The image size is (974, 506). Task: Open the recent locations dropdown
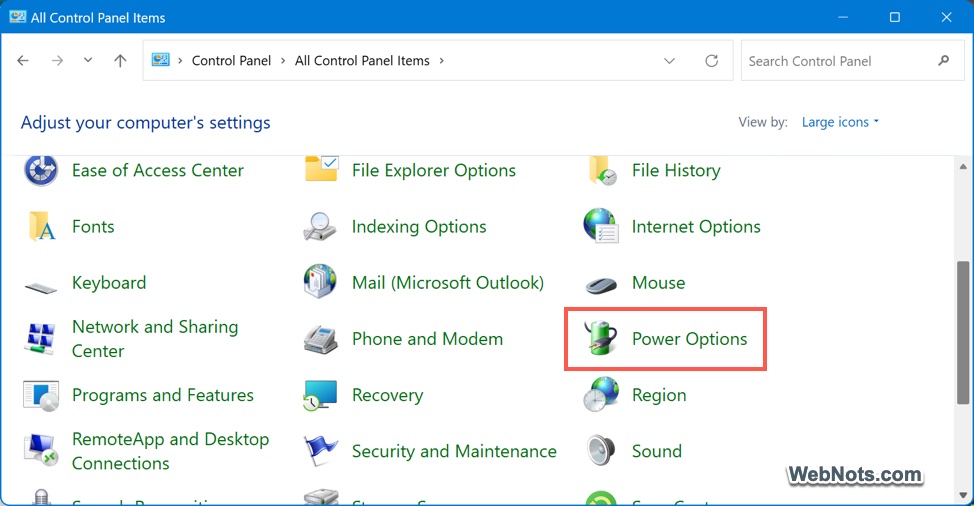click(x=88, y=60)
